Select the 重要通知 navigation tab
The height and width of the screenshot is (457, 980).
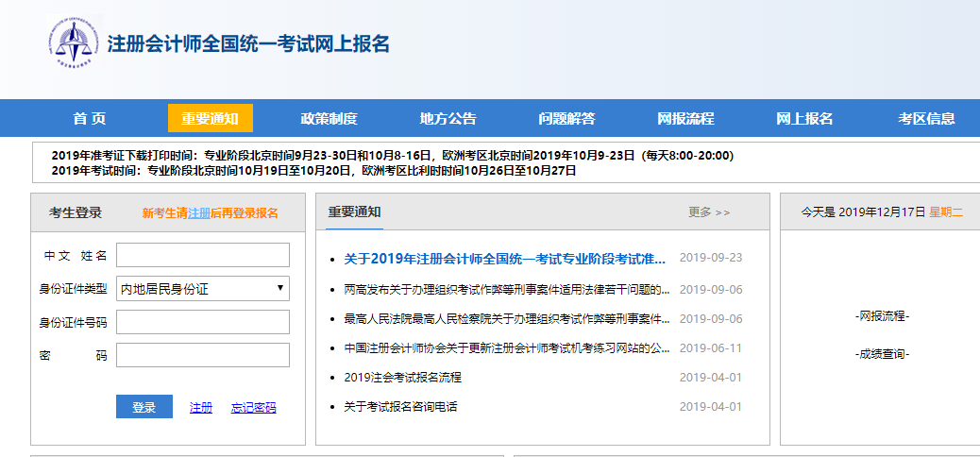pyautogui.click(x=211, y=118)
